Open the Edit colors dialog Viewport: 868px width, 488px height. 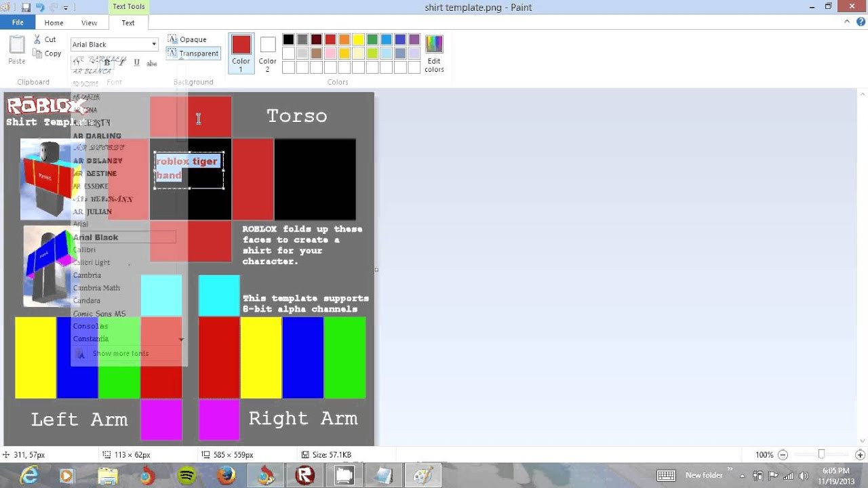coord(434,53)
